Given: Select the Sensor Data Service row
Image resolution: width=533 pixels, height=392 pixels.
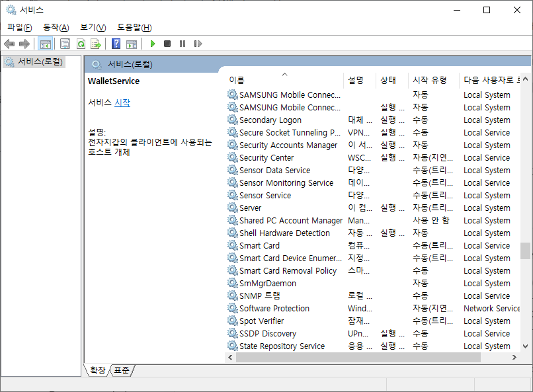Looking at the screenshot, I should 373,170.
